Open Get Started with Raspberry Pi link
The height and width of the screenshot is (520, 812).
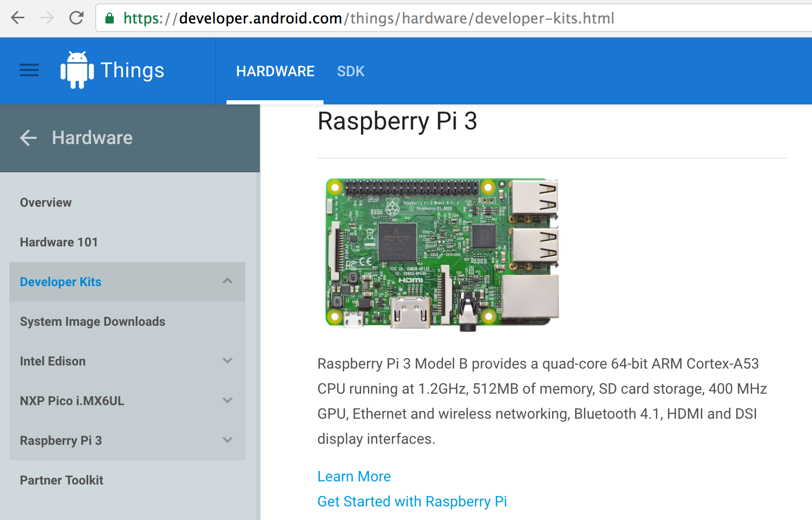(412, 502)
